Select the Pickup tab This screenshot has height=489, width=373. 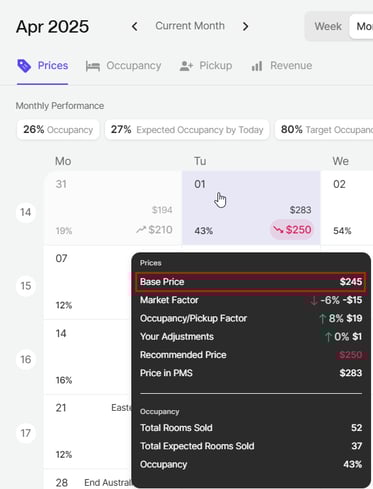pos(206,66)
